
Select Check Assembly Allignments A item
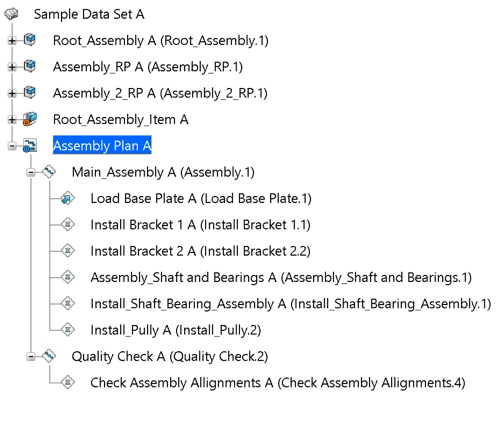(277, 383)
